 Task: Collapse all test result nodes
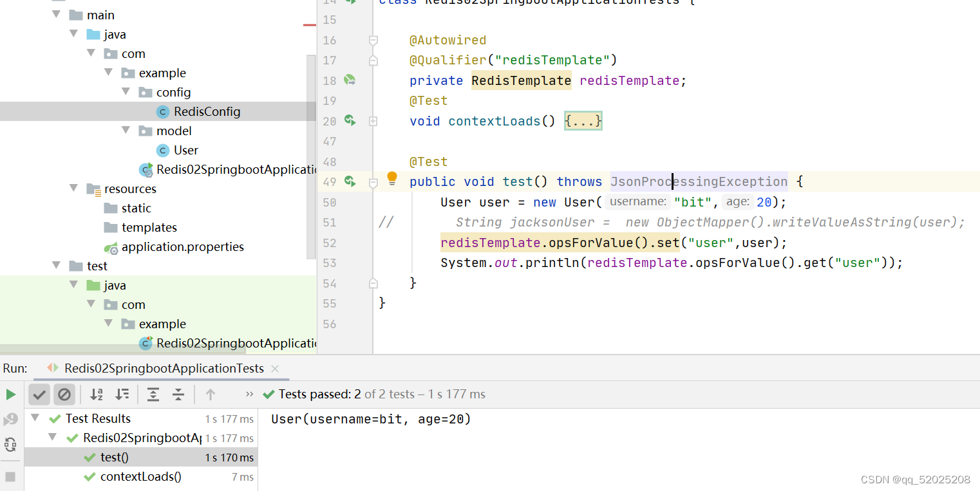(x=178, y=394)
